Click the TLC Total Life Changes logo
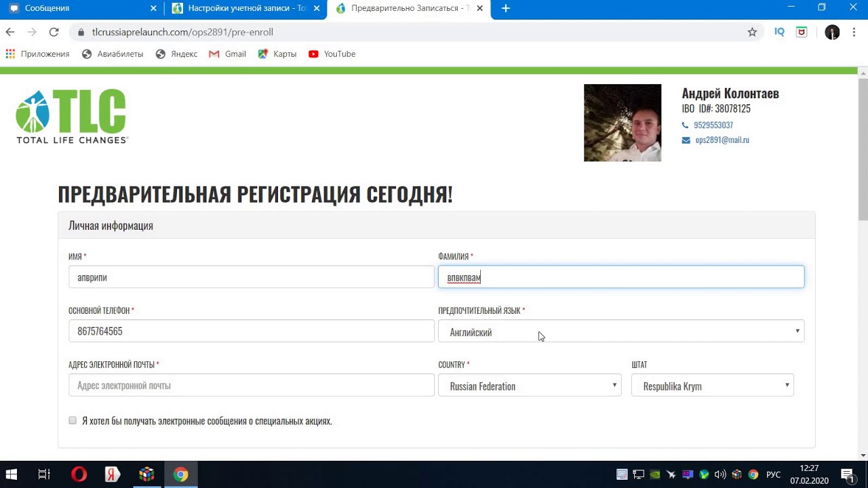Viewport: 868px width, 488px height. pyautogui.click(x=72, y=117)
